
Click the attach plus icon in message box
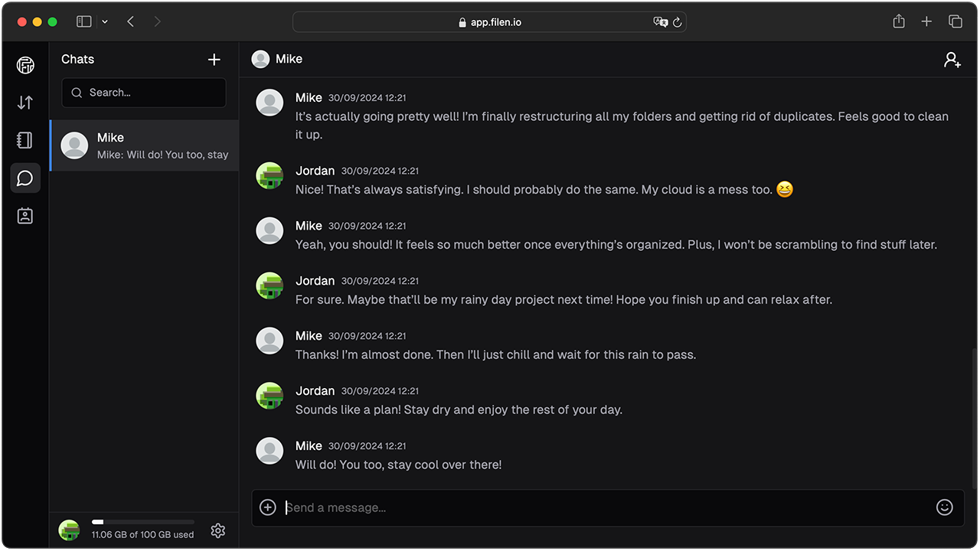coord(268,507)
